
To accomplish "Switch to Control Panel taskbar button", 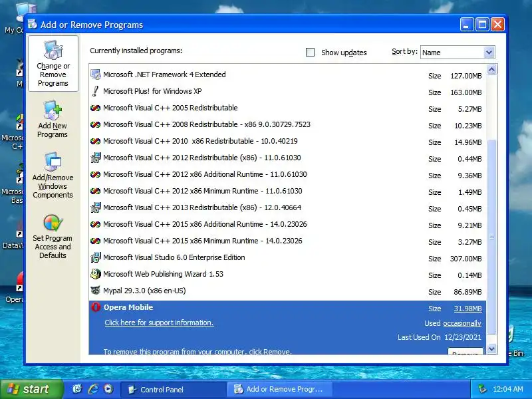I will tap(174, 390).
